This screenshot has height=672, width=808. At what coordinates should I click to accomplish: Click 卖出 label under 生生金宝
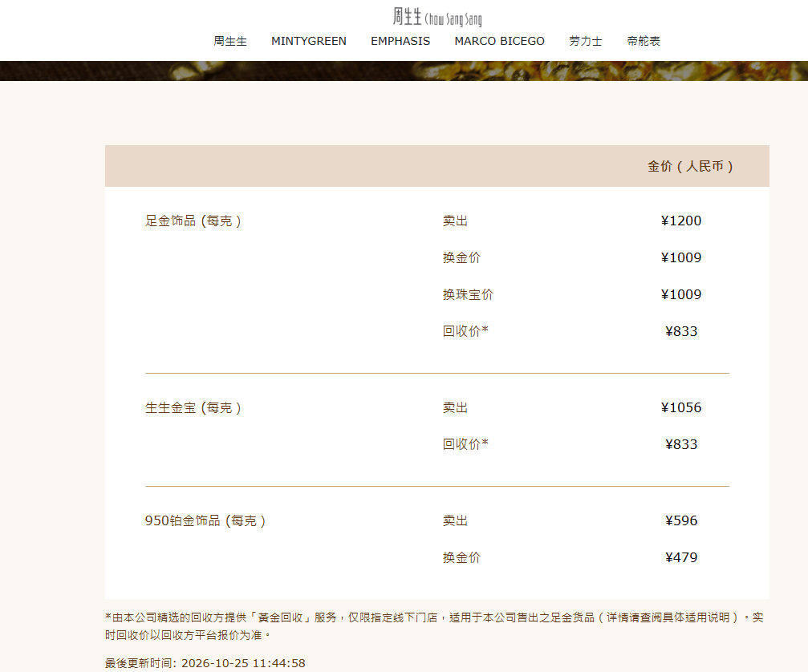click(x=455, y=408)
